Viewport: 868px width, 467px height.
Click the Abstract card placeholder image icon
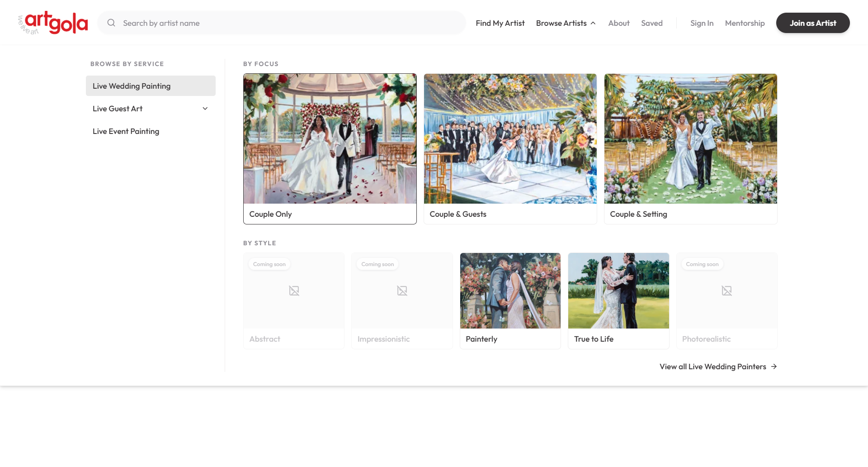pyautogui.click(x=294, y=291)
